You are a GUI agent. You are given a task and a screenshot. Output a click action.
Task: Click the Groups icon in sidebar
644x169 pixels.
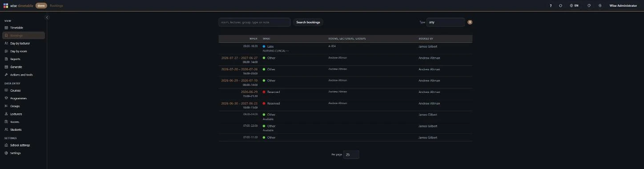click(x=6, y=106)
